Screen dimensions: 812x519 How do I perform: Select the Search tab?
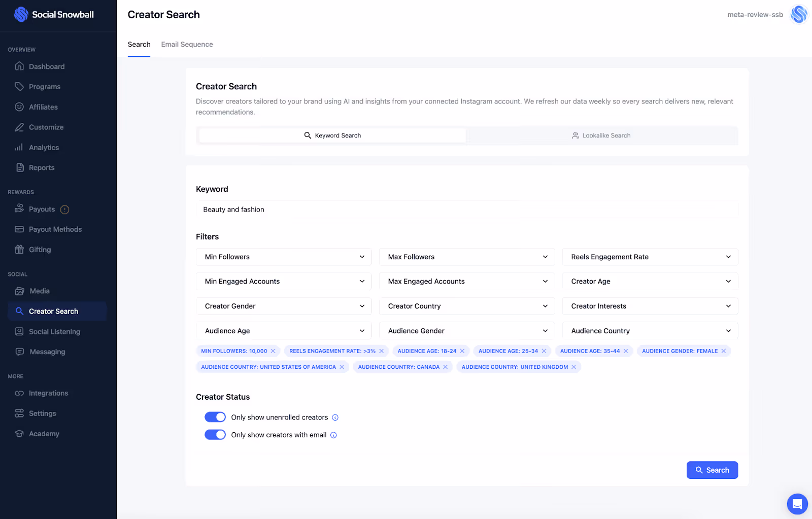(x=139, y=45)
